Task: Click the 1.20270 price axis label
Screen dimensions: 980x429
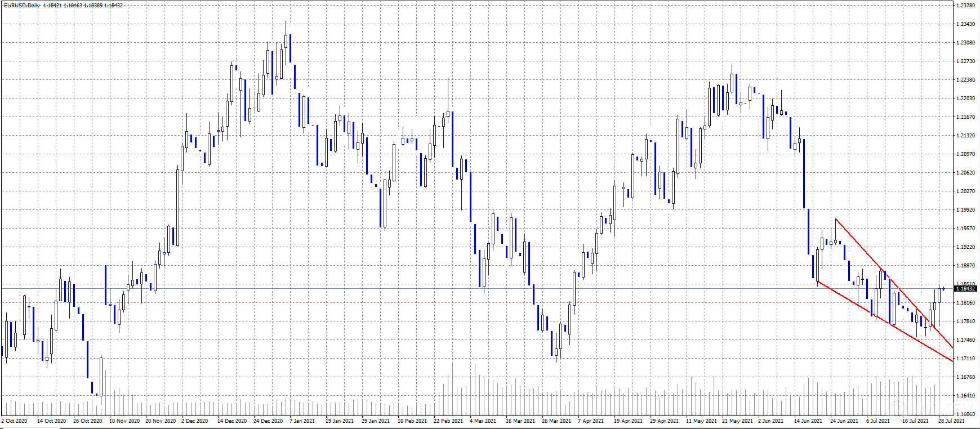Action: pos(965,191)
